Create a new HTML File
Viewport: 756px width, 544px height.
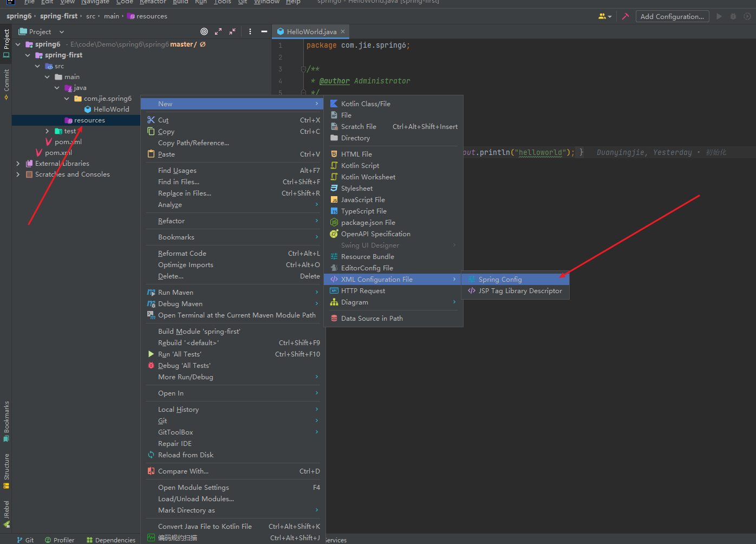click(x=393, y=154)
